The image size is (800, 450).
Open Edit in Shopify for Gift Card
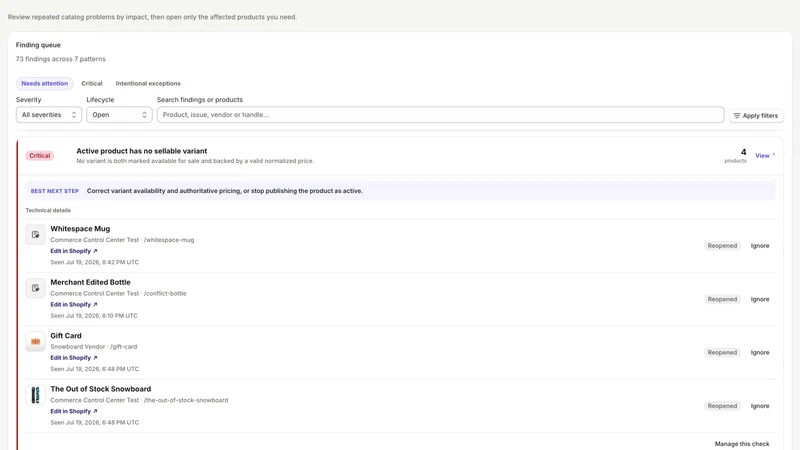tap(73, 358)
